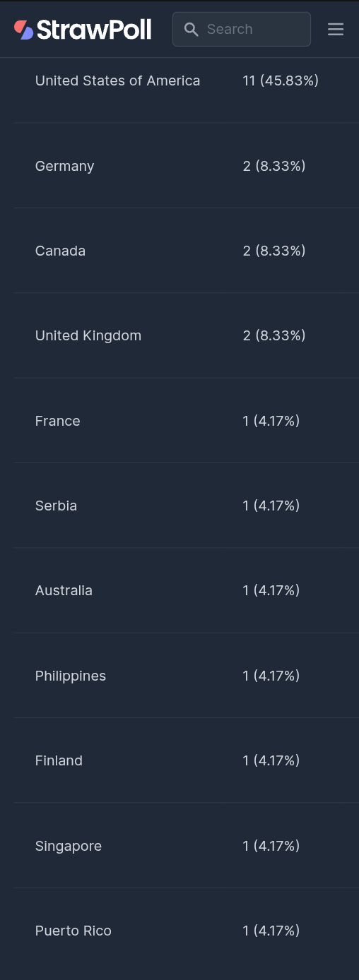Focus the Search input field
The height and width of the screenshot is (980, 359).
(242, 29)
